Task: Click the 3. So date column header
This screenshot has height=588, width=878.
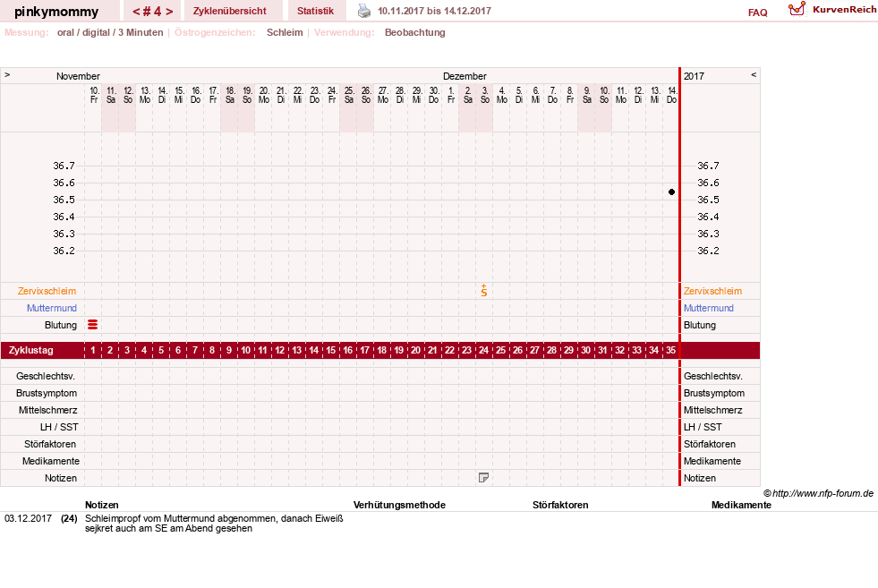Action: [x=485, y=95]
